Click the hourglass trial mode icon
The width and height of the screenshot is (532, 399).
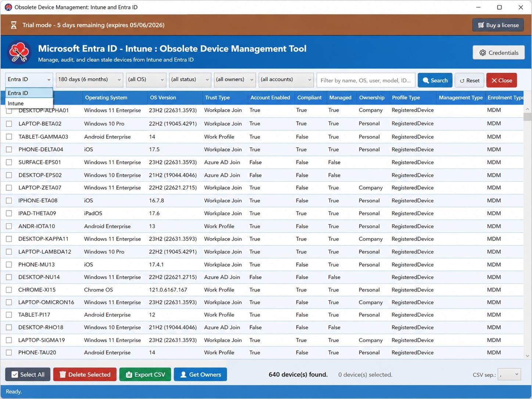[14, 25]
